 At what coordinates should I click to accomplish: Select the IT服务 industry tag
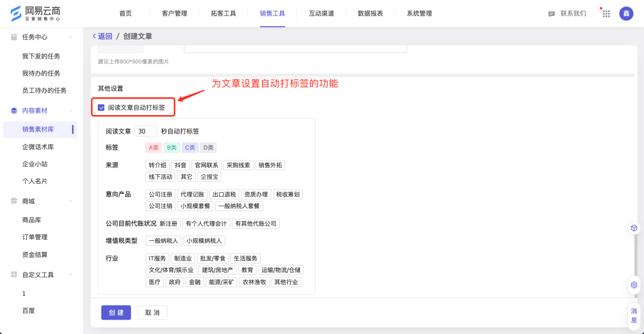coord(157,258)
